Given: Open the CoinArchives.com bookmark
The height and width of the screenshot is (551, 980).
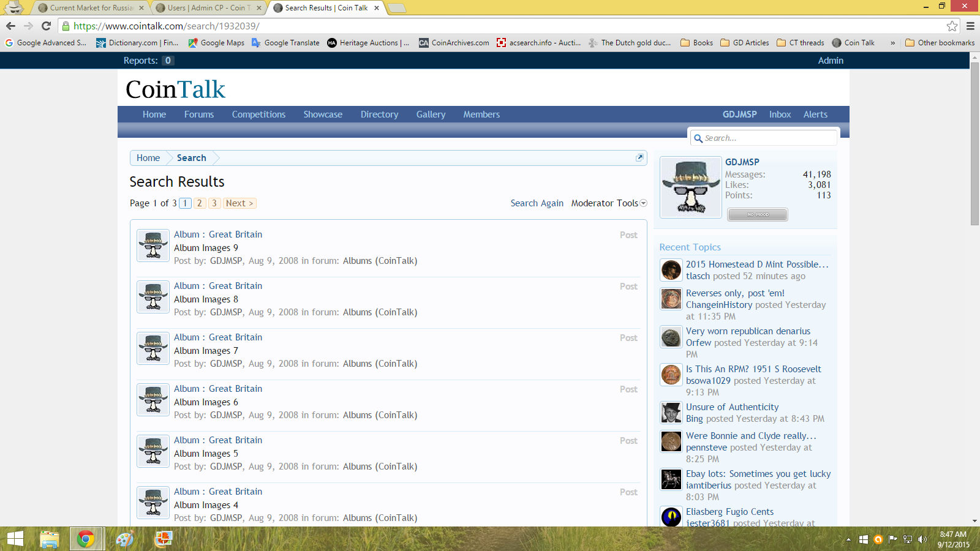Looking at the screenshot, I should 454,43.
